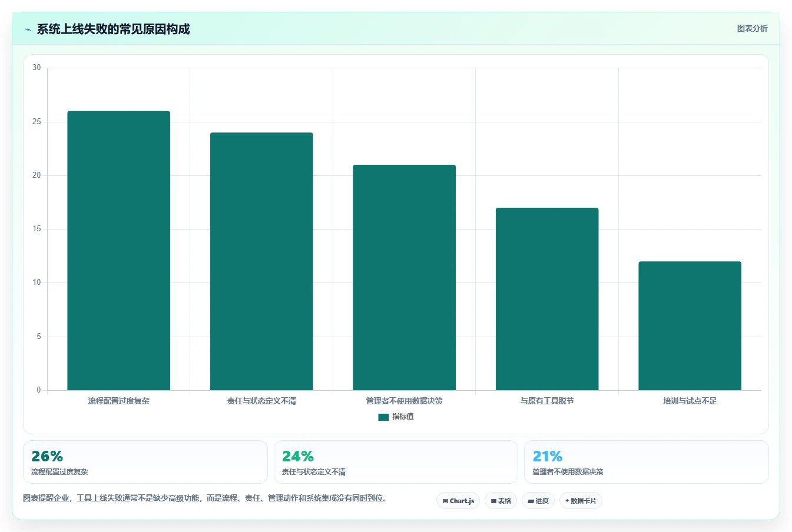The image size is (792, 532).
Task: Click the y-axis value 10
Action: (37, 282)
